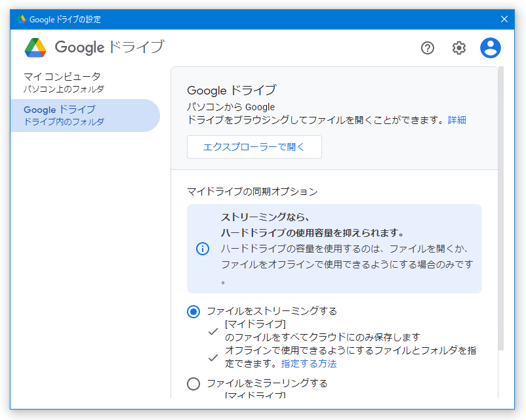Select ファイルをミラーリングする radio button

[193, 384]
